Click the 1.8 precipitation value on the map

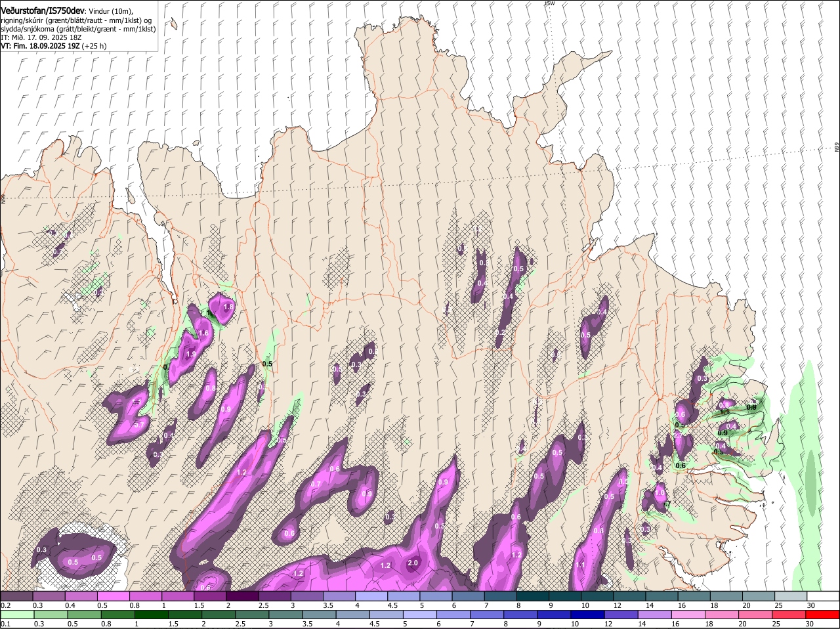click(228, 307)
